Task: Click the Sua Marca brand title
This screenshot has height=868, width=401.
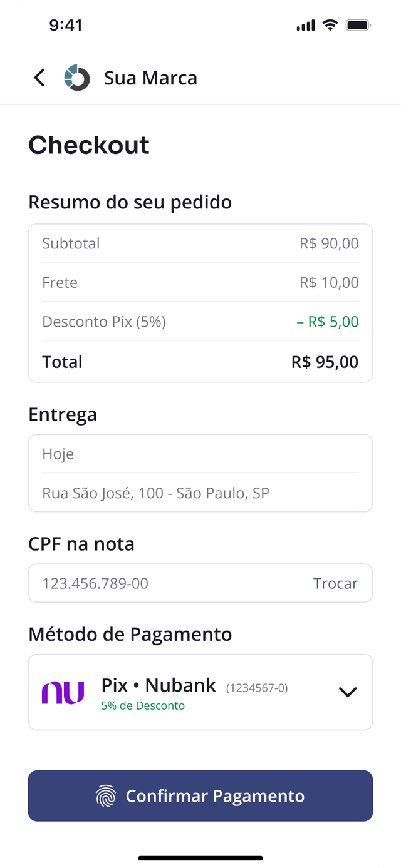Action: coord(150,78)
